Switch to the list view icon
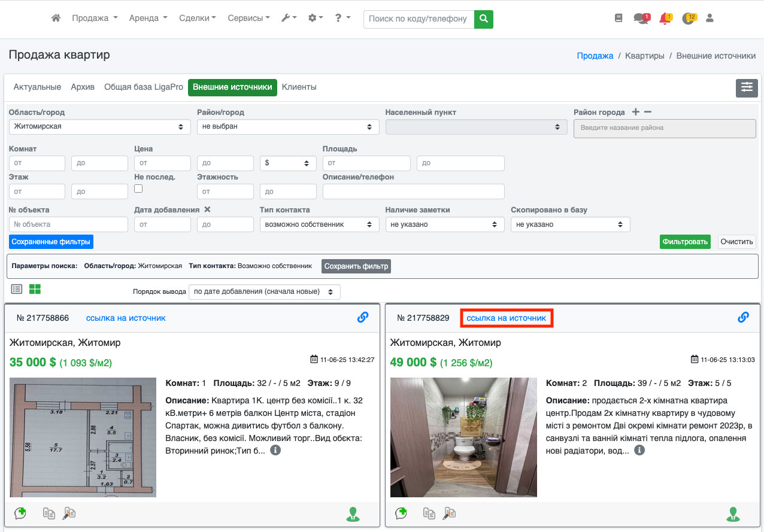 point(17,289)
